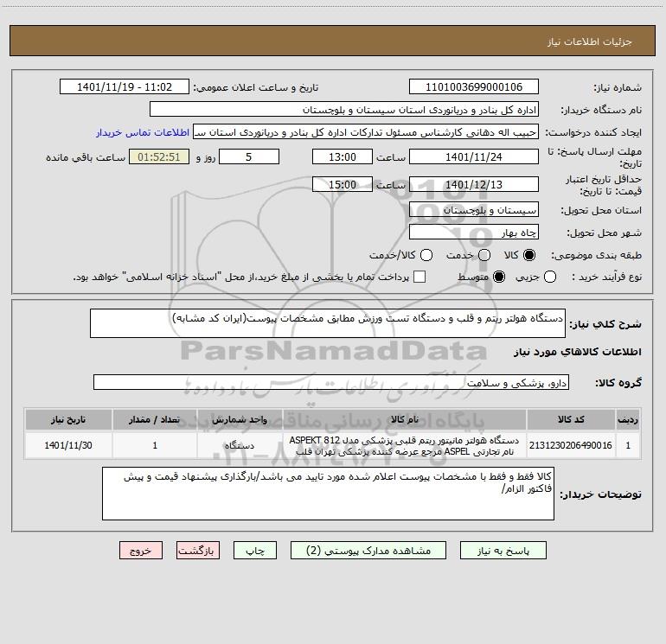Click the اطلاعات کالاهای مورد نیاز heading

coord(578,352)
